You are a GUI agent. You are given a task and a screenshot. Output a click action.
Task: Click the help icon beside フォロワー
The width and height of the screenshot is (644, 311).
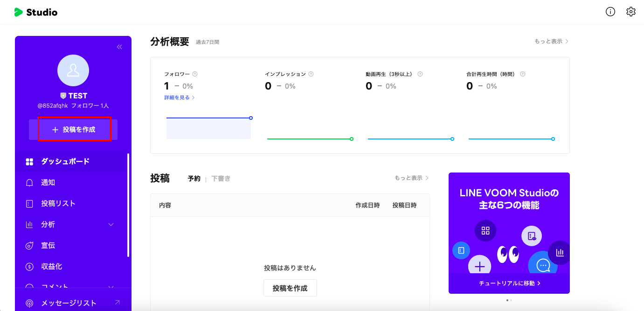click(x=195, y=74)
